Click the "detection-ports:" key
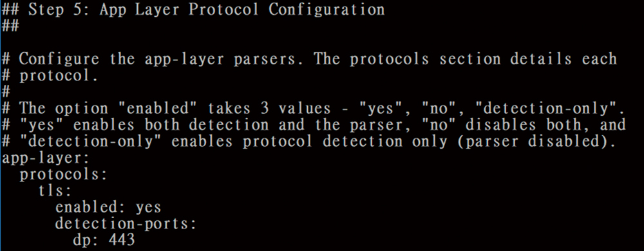The height and width of the screenshot is (251, 644). pos(126,224)
